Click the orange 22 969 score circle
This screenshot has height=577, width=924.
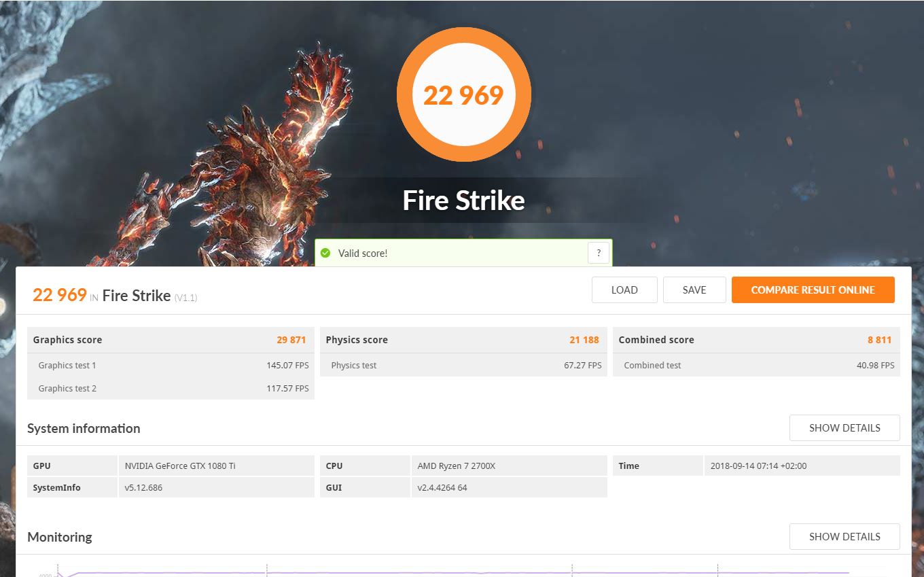click(464, 95)
